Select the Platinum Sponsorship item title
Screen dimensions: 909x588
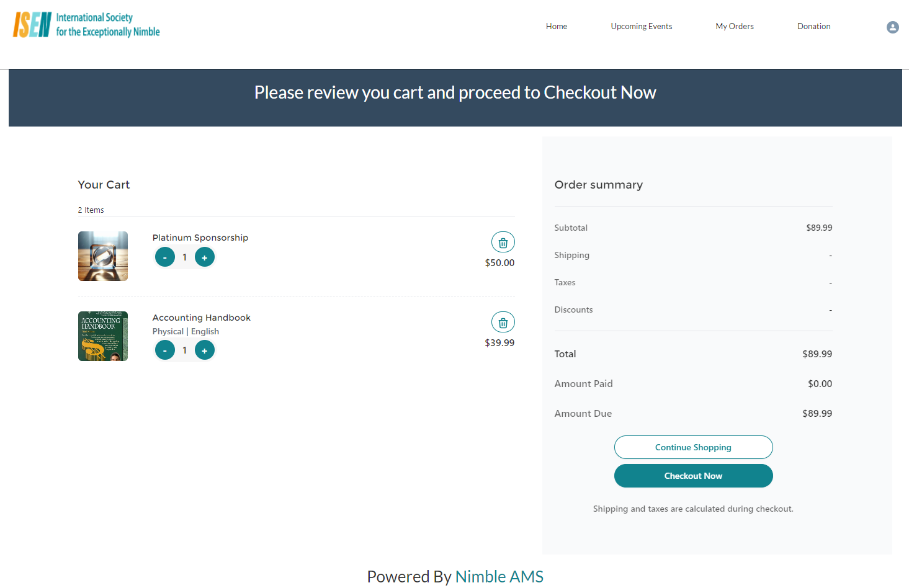click(200, 238)
